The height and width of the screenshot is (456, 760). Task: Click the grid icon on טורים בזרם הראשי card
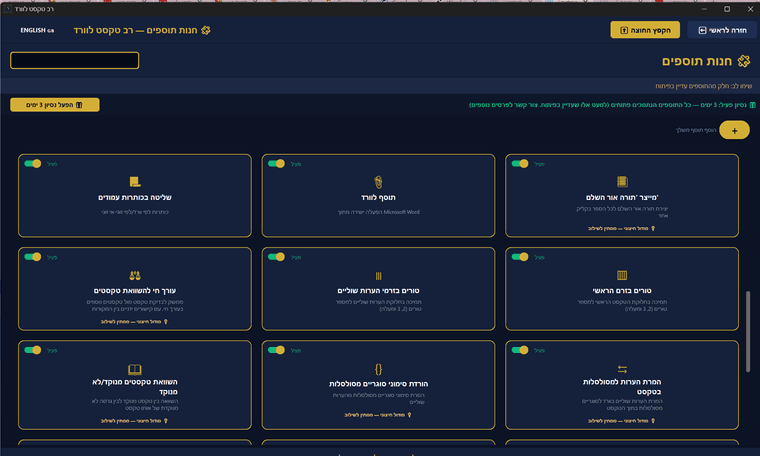[621, 275]
